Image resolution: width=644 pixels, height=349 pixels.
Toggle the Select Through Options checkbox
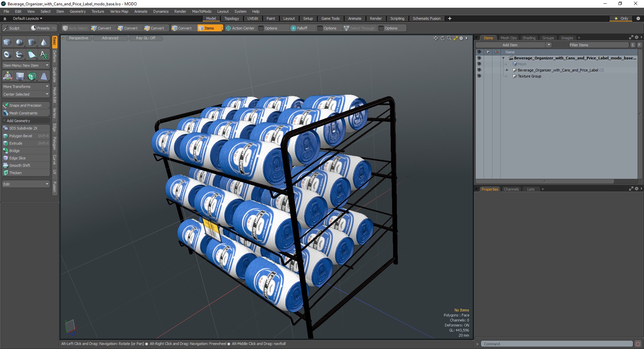(x=381, y=28)
